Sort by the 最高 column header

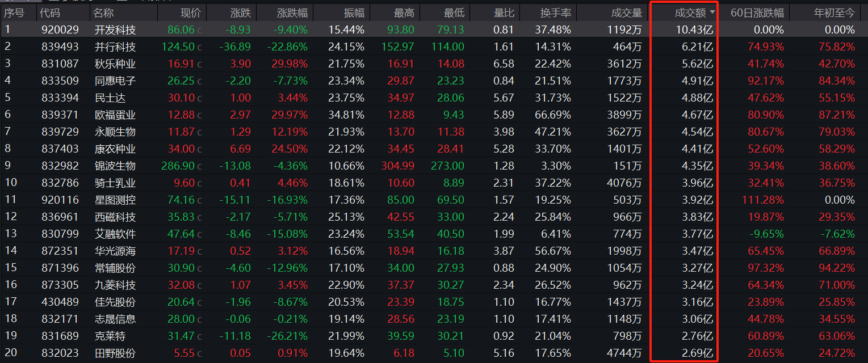(x=404, y=12)
